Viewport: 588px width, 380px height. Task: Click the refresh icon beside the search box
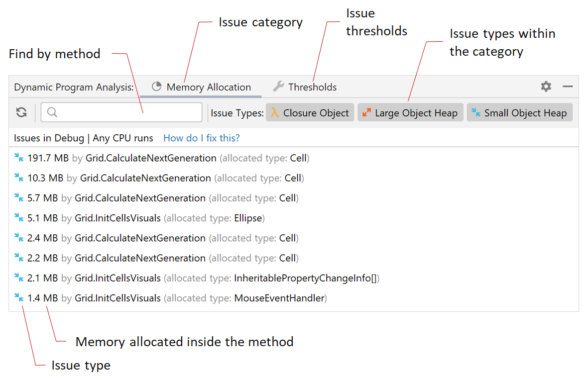(x=21, y=112)
